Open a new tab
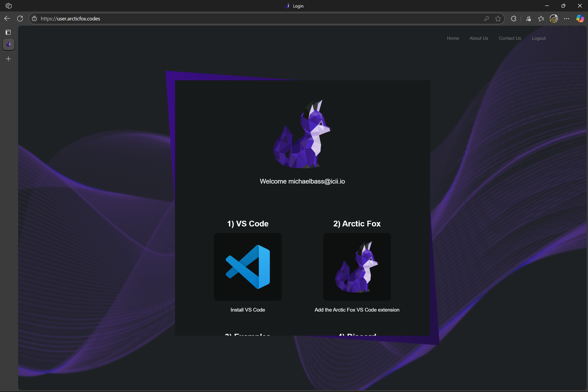 pos(9,59)
